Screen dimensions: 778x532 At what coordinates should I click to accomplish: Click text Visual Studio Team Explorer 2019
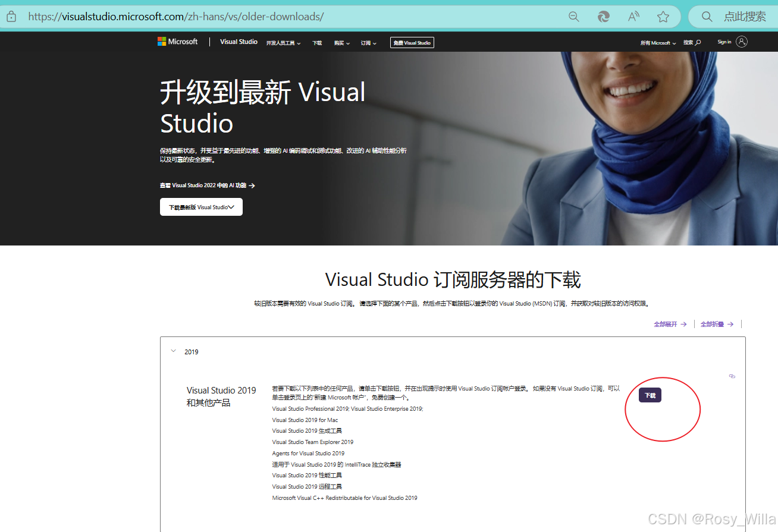(313, 442)
